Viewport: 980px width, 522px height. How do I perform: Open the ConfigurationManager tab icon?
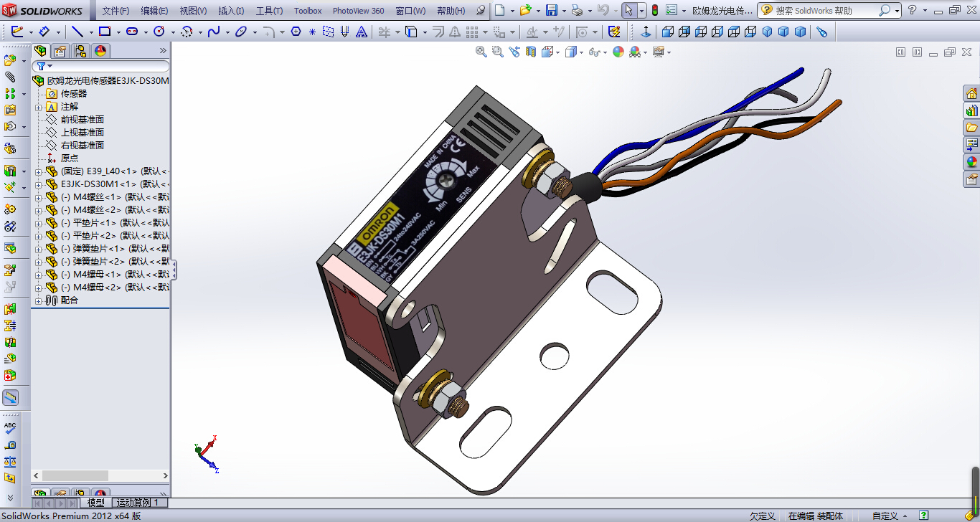coord(80,51)
